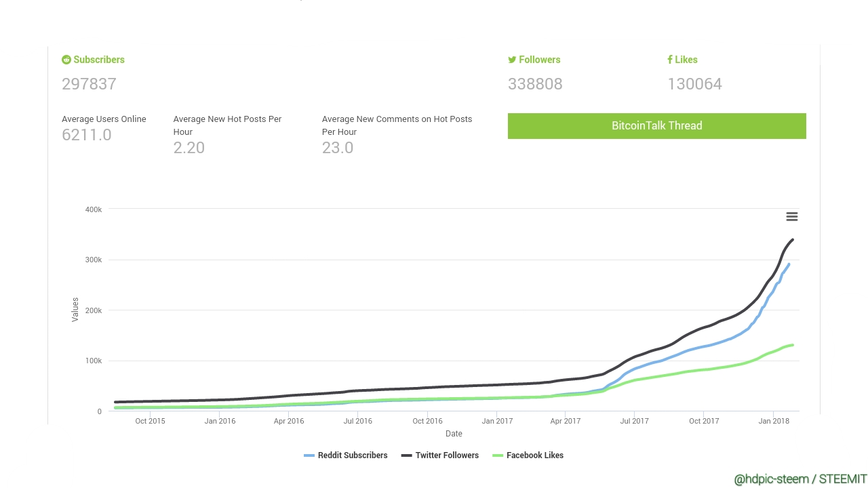The height and width of the screenshot is (488, 868).
Task: Click the Jul 2016 x-axis label
Action: click(x=358, y=421)
